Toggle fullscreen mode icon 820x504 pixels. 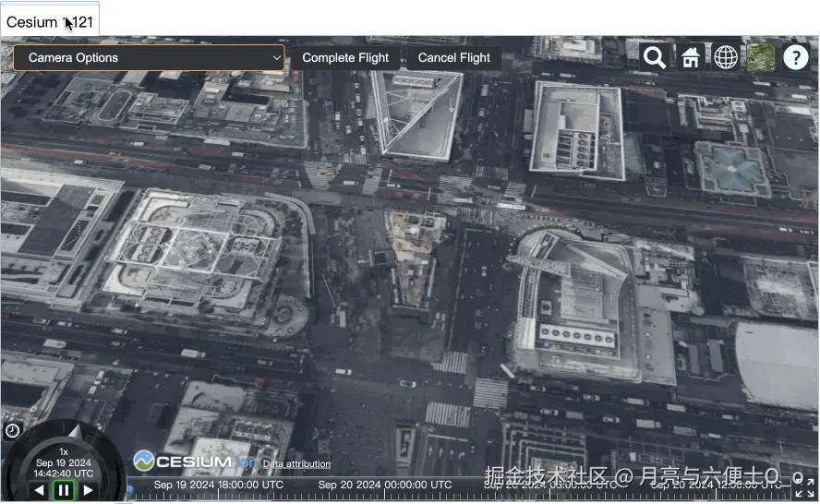804,487
